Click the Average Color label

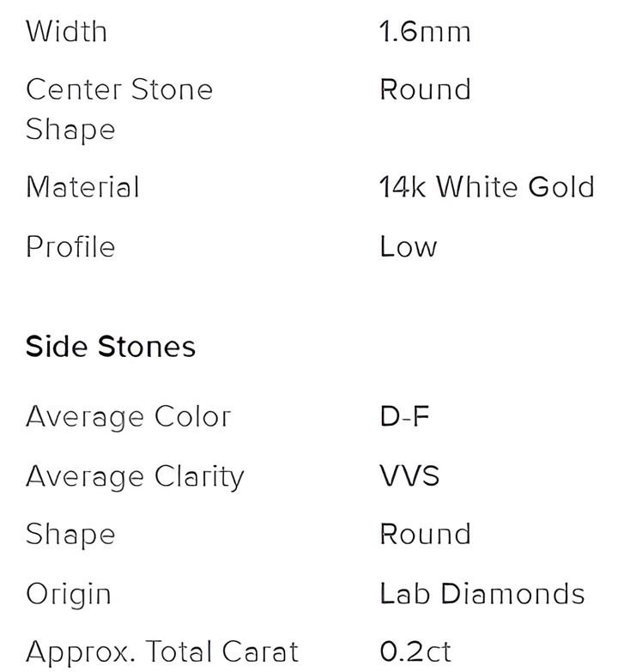128,417
